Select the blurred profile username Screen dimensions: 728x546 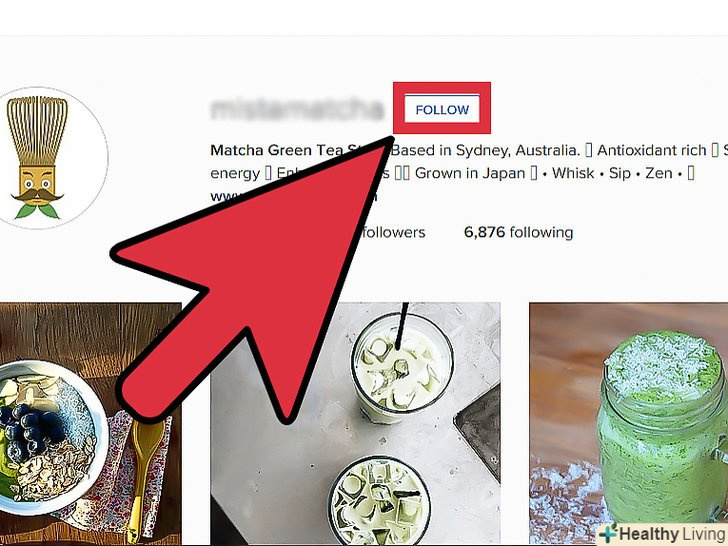pyautogui.click(x=297, y=110)
